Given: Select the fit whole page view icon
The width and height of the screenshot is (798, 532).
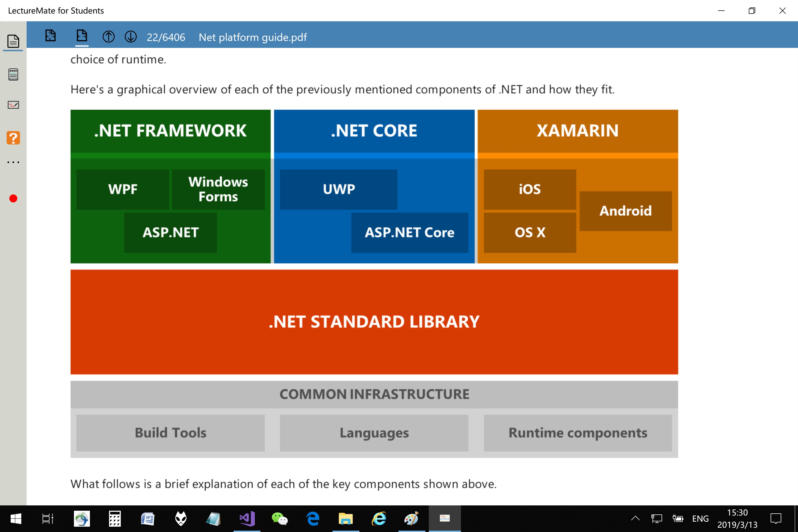Looking at the screenshot, I should 51,36.
